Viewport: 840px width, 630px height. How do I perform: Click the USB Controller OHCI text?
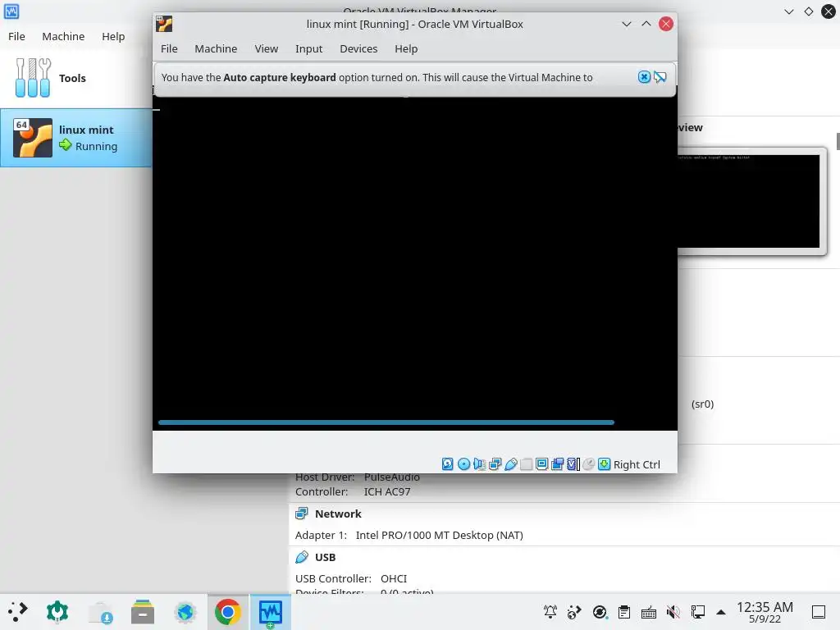point(351,578)
